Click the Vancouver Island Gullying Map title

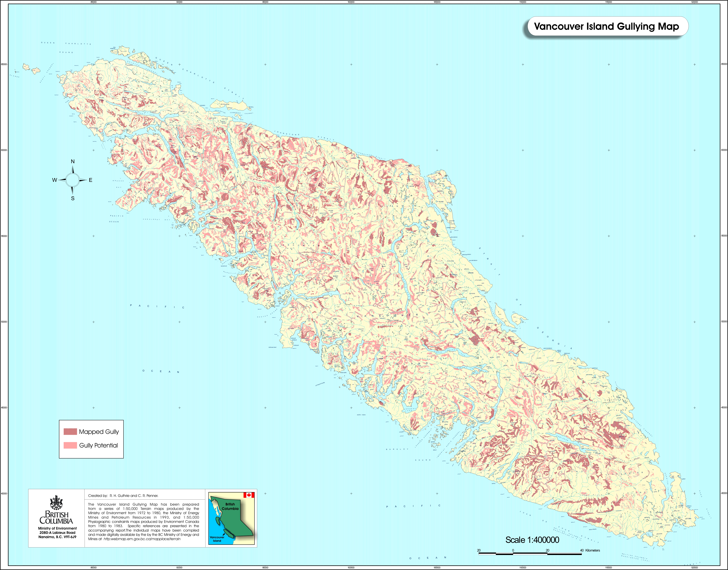(606, 26)
